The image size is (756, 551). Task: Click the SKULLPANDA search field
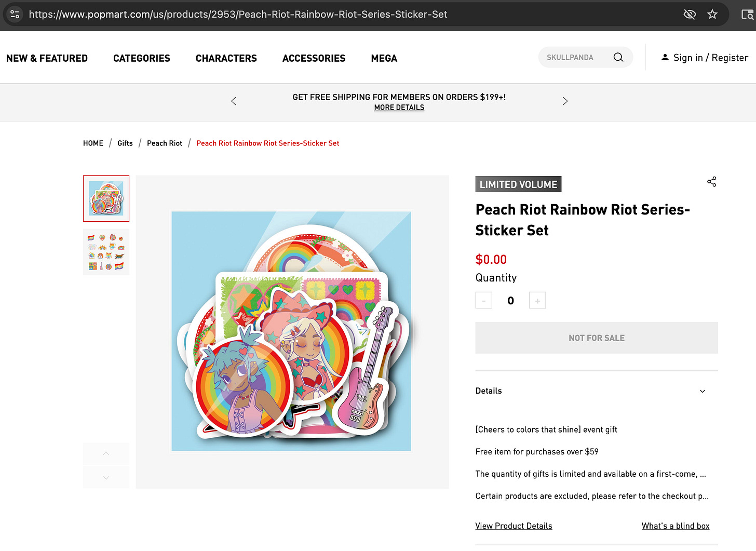(576, 57)
